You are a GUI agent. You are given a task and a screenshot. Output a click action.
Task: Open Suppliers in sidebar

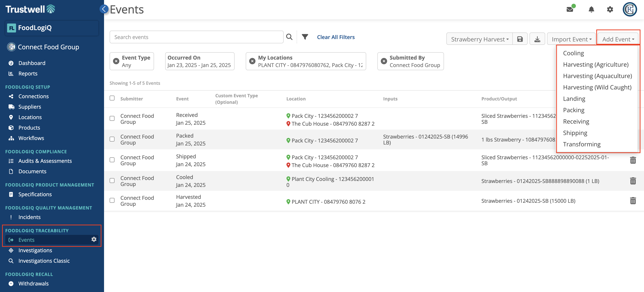coord(29,107)
